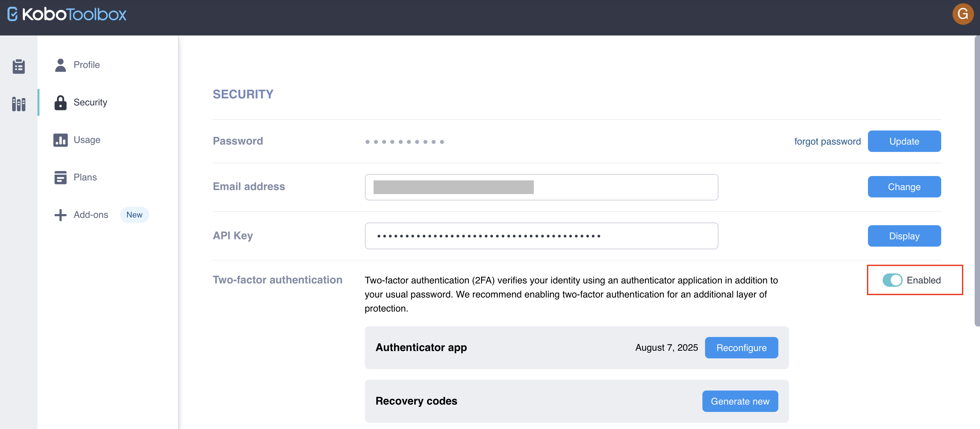The image size is (980, 429).
Task: Open the Projects forms icon in sidebar
Action: click(19, 66)
